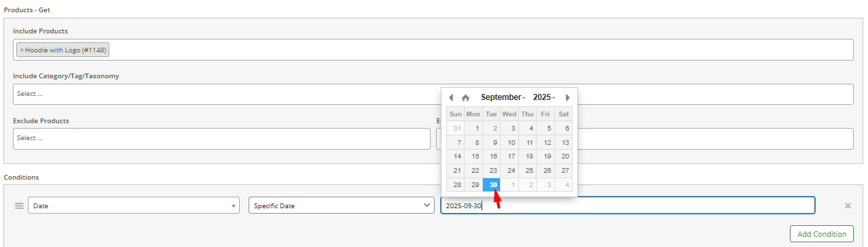868x247 pixels.
Task: Focus the Include Category/Tag/Taxonomy field
Action: click(433, 94)
